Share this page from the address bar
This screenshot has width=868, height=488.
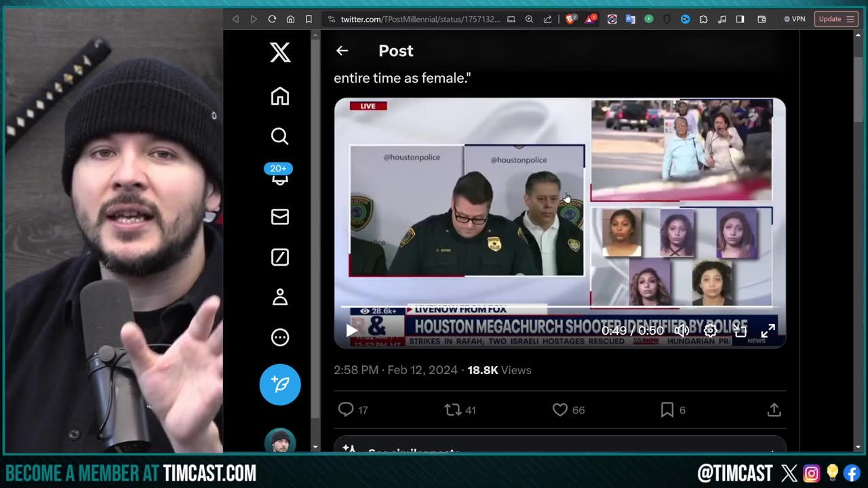(x=547, y=19)
